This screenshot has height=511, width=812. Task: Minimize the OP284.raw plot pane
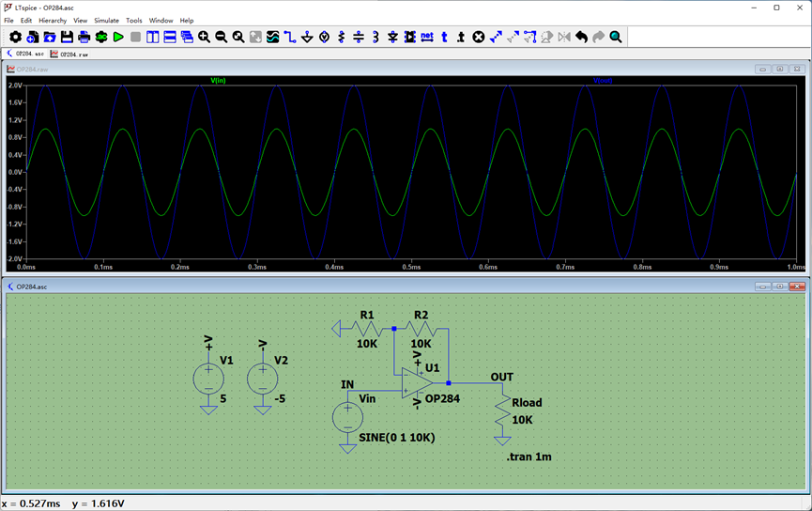click(x=763, y=69)
